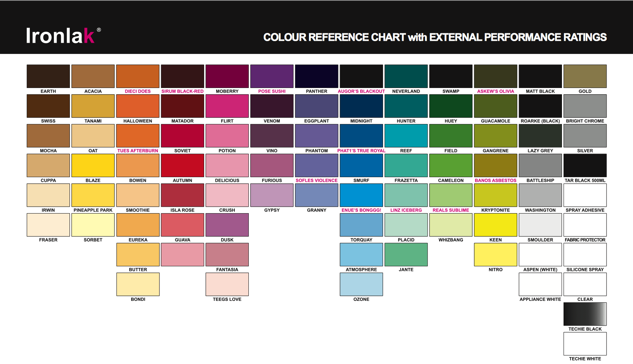Click the BRIGHT CHROME swatch
The image size is (633, 364).
pyautogui.click(x=585, y=106)
